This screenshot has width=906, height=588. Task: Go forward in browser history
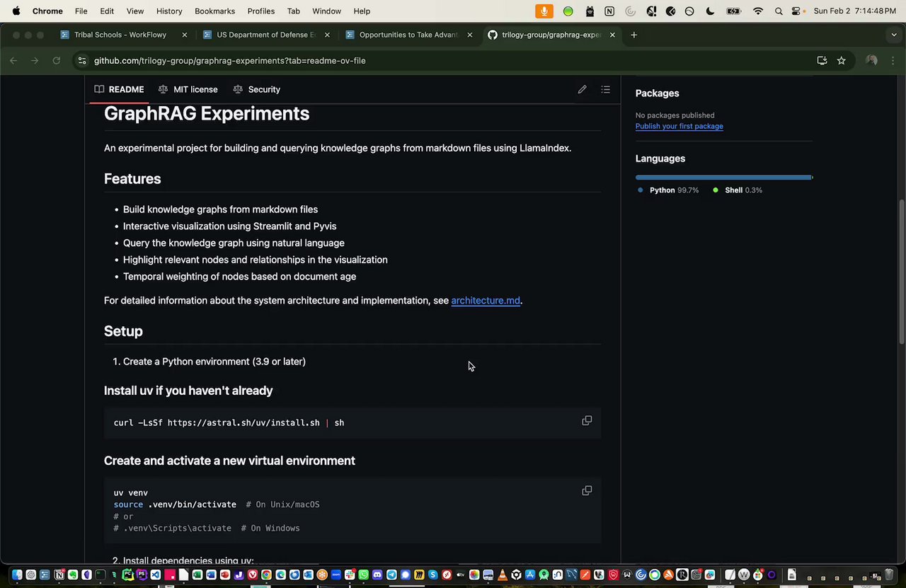[35, 61]
